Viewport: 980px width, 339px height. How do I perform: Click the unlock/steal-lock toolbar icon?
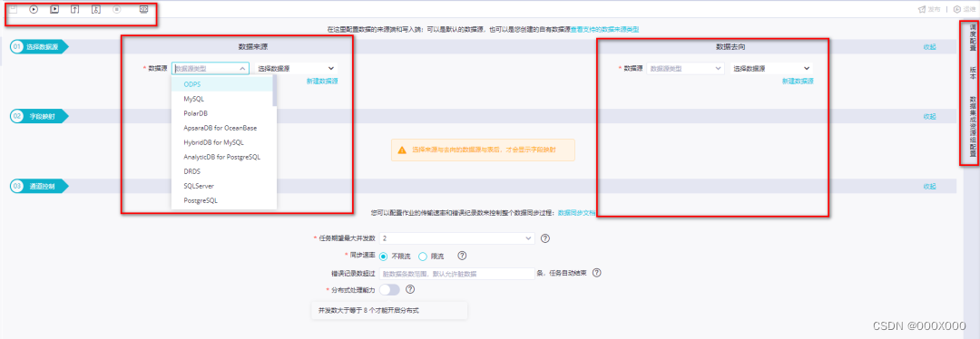(95, 9)
